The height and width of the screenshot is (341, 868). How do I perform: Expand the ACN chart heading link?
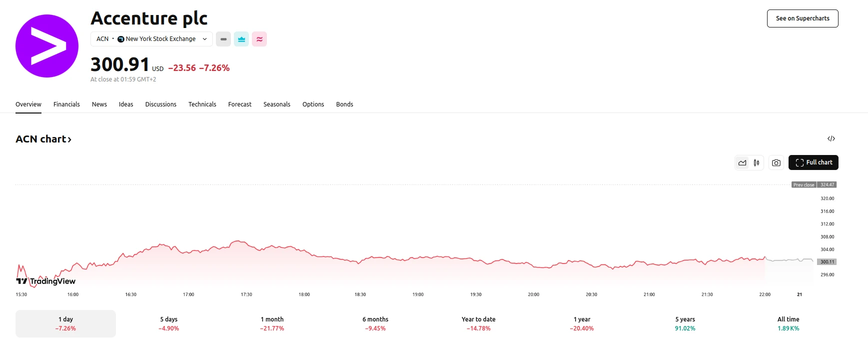pyautogui.click(x=43, y=139)
